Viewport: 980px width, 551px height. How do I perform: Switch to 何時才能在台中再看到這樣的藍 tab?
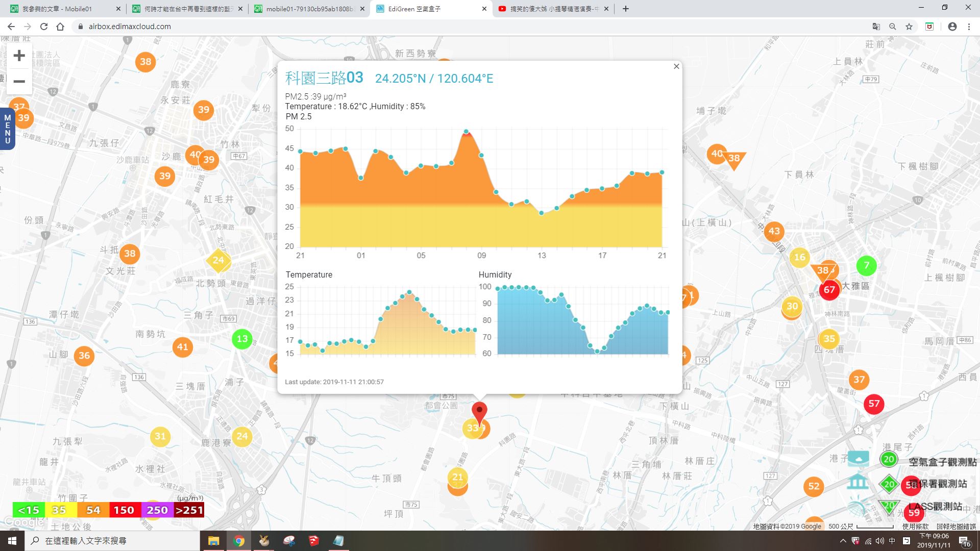coord(187,9)
